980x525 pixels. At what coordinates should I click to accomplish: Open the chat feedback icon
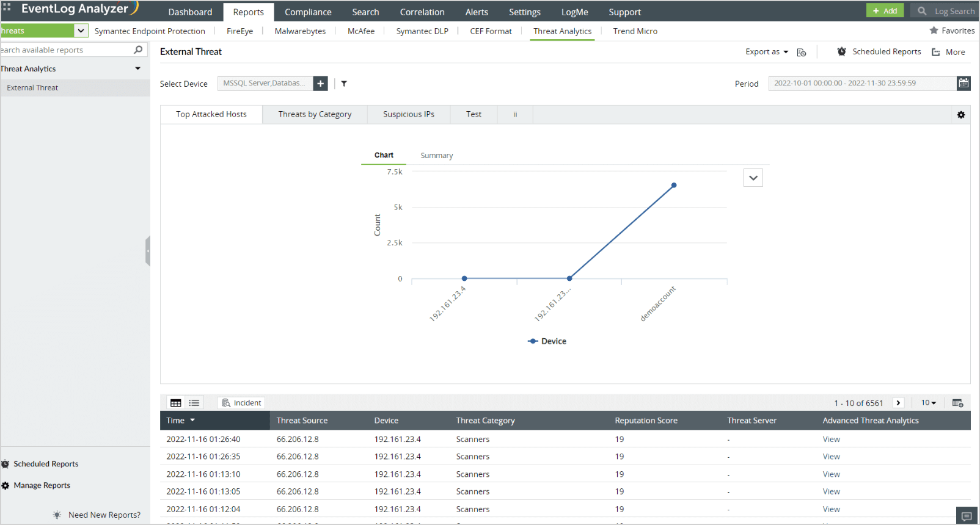tap(967, 516)
